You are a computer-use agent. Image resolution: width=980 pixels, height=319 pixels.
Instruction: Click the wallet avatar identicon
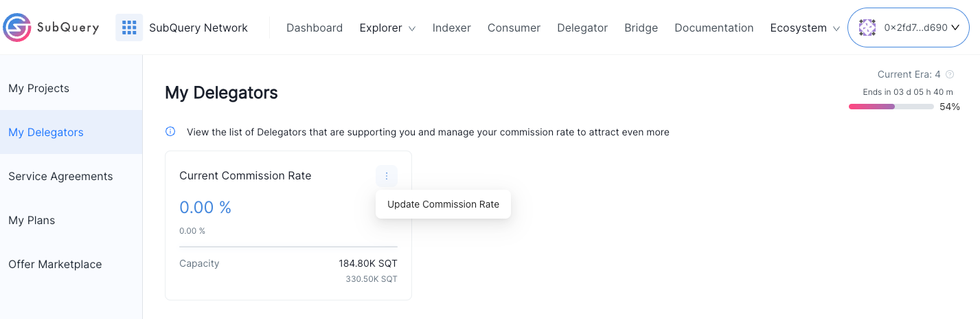(867, 27)
